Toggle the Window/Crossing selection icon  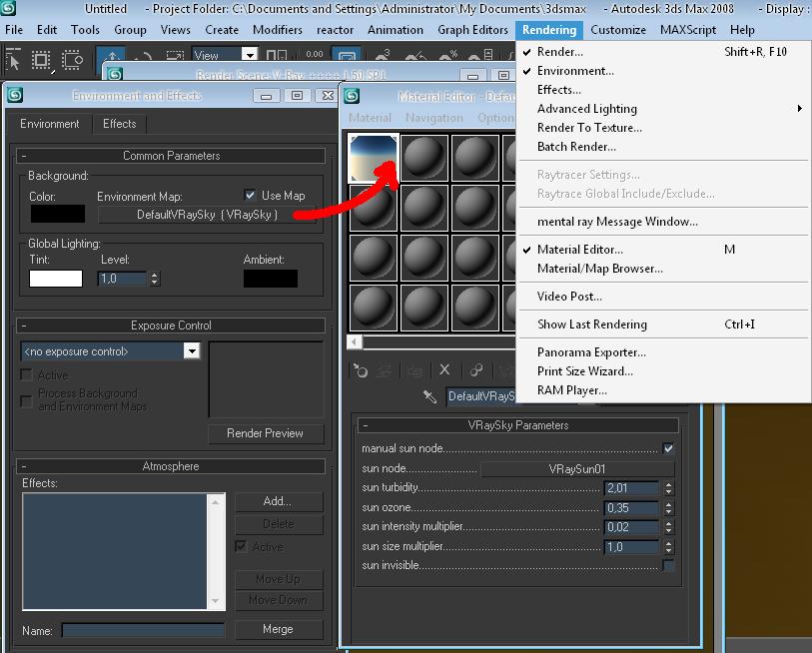point(72,60)
